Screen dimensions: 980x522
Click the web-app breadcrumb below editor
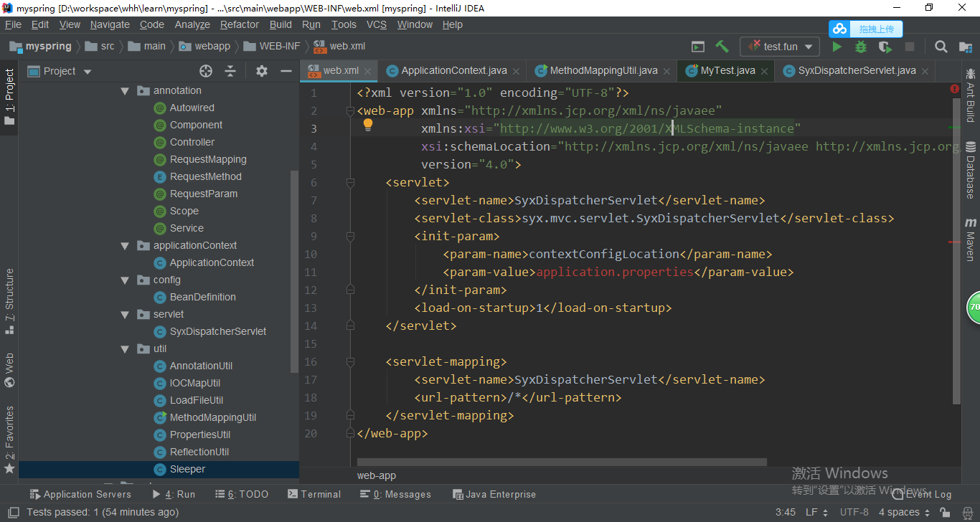click(x=377, y=476)
